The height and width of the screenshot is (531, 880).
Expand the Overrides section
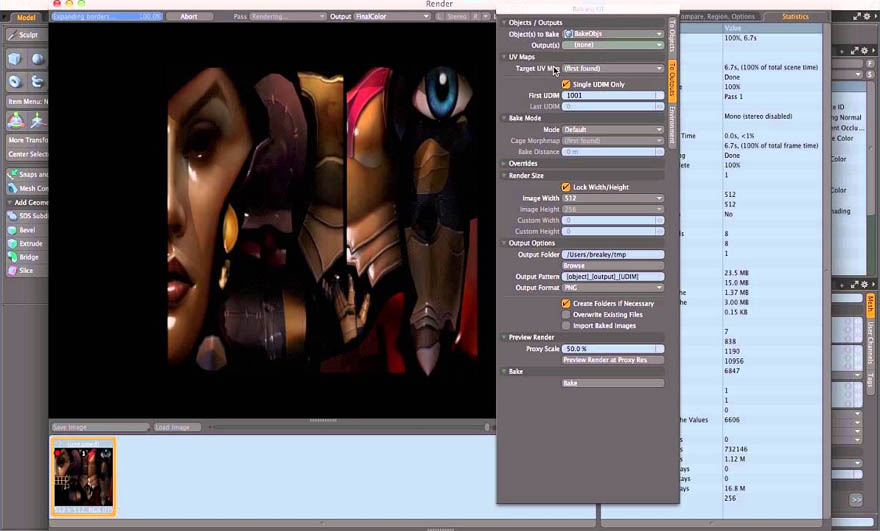coord(504,163)
